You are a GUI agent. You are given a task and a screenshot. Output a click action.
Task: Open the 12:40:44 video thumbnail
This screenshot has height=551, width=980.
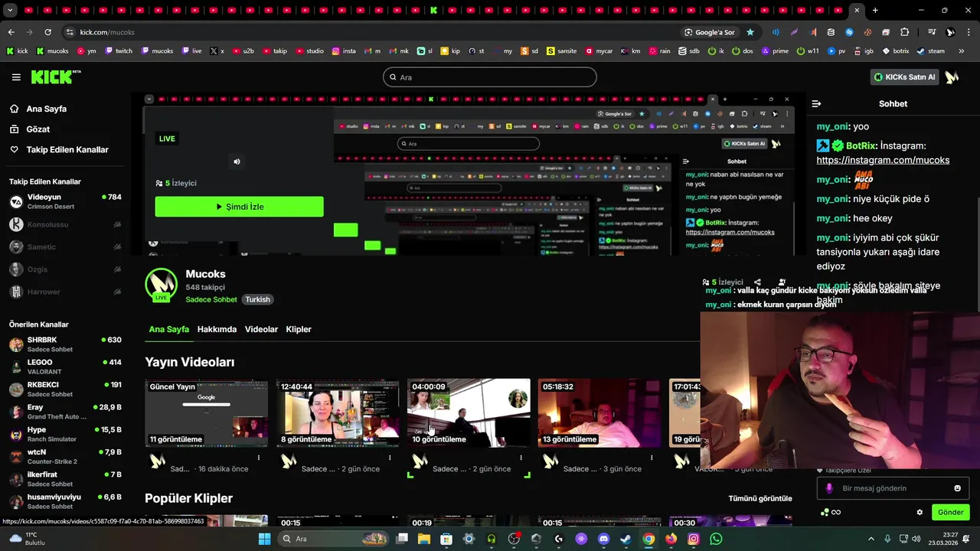tap(338, 413)
